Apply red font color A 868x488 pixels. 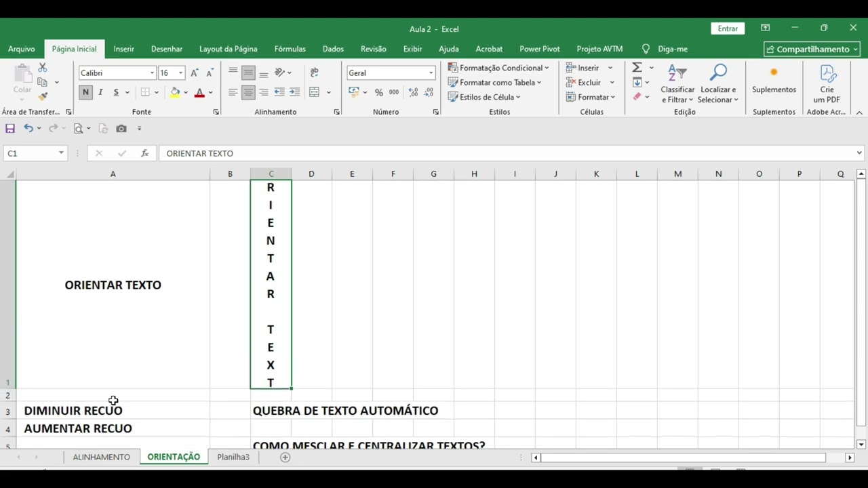point(199,92)
